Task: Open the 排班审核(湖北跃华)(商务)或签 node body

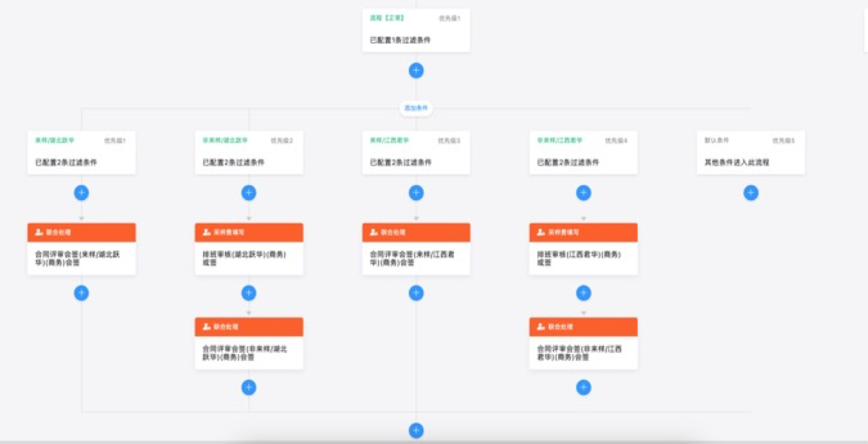Action: pyautogui.click(x=249, y=258)
